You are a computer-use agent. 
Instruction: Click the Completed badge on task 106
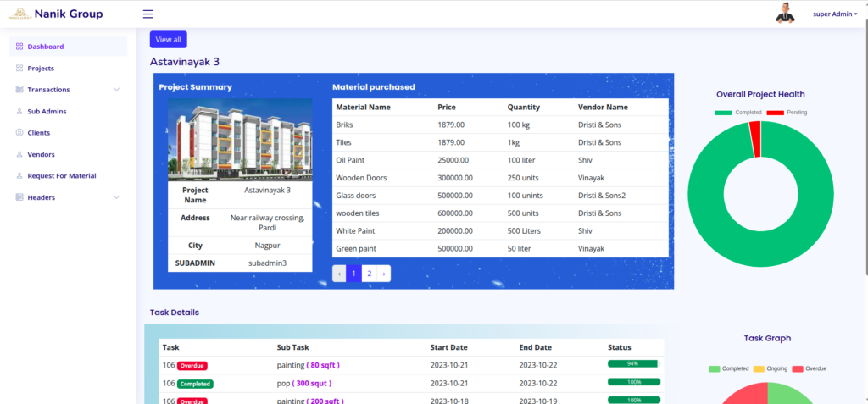pyautogui.click(x=195, y=384)
